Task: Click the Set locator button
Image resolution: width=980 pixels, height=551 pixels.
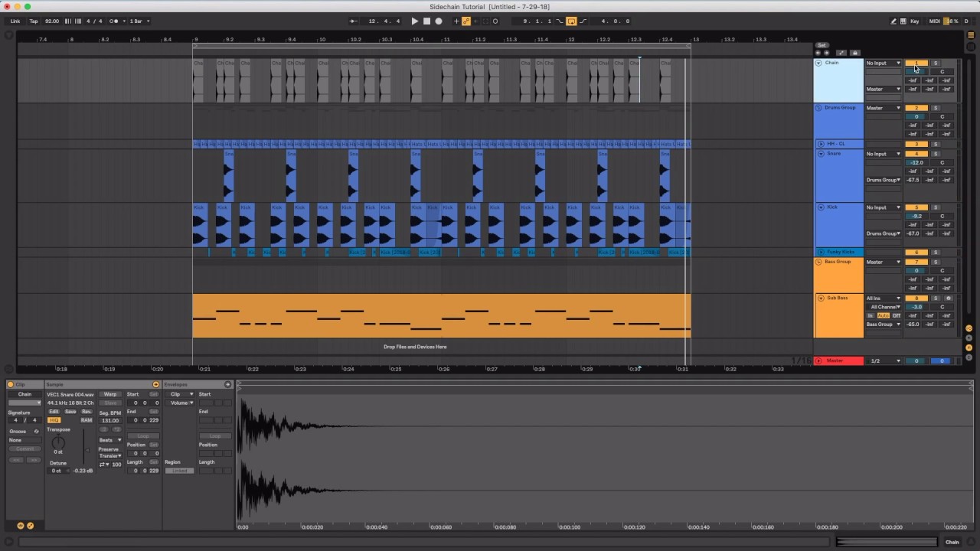Action: [822, 45]
